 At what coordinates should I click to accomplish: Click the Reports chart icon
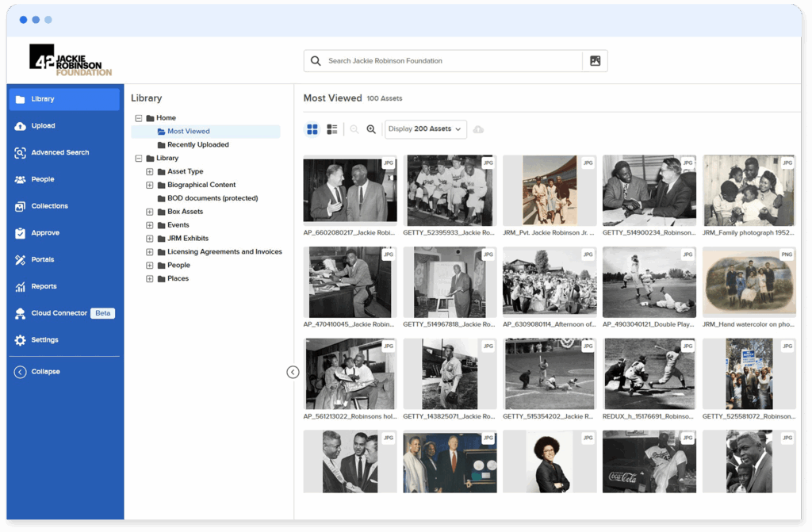[20, 286]
